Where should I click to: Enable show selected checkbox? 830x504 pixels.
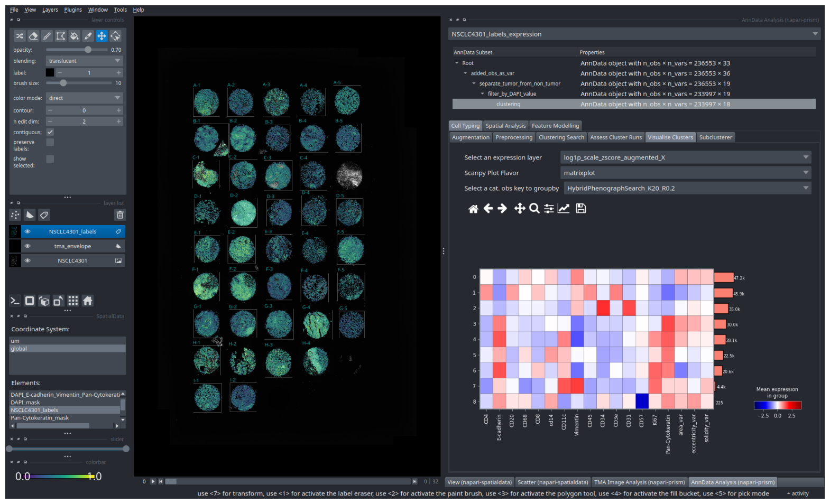click(50, 158)
